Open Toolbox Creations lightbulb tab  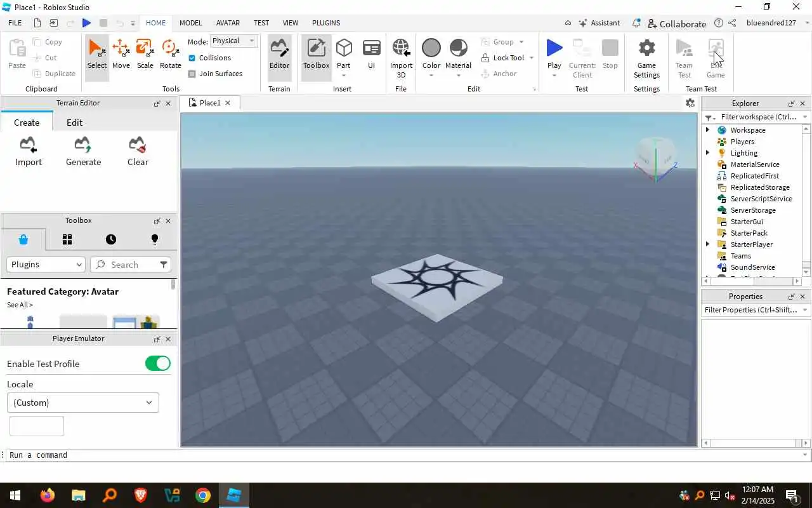pyautogui.click(x=155, y=239)
